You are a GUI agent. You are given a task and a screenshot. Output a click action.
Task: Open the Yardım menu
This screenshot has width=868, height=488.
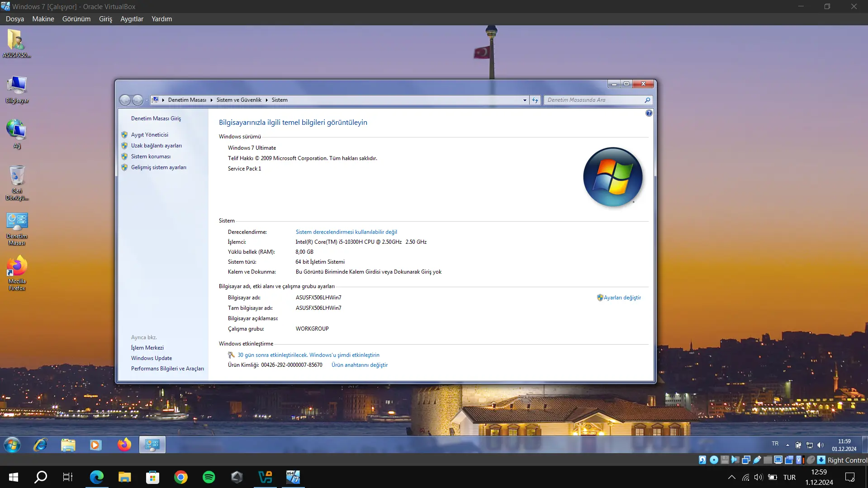tap(161, 19)
